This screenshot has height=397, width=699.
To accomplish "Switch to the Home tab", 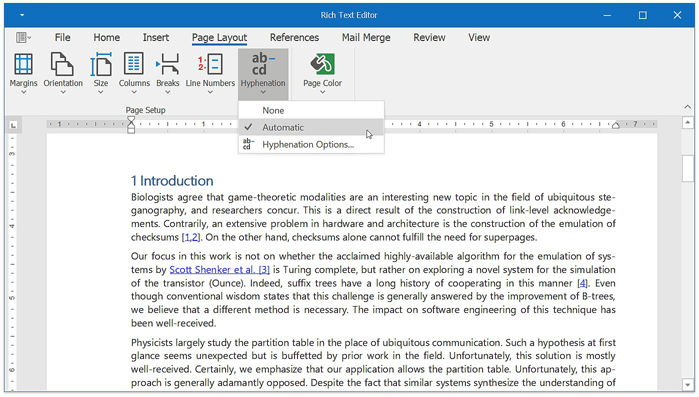I will tap(107, 37).
